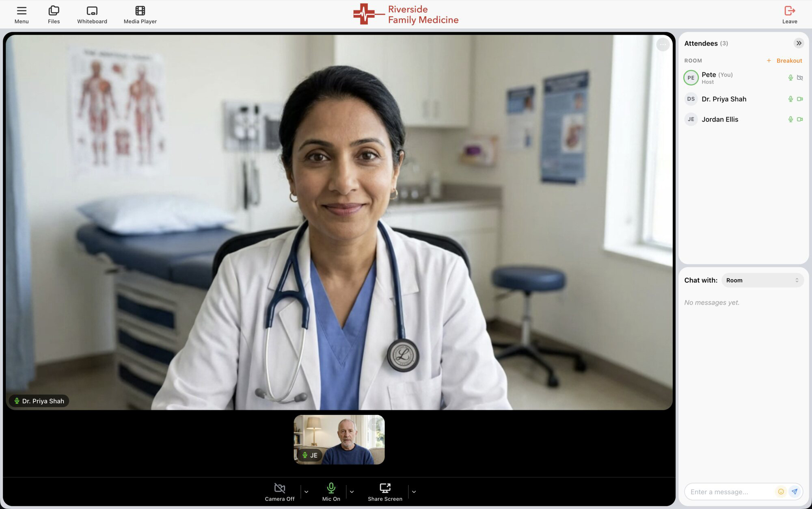Toggle Jordan Ellis's camera in list

point(800,119)
